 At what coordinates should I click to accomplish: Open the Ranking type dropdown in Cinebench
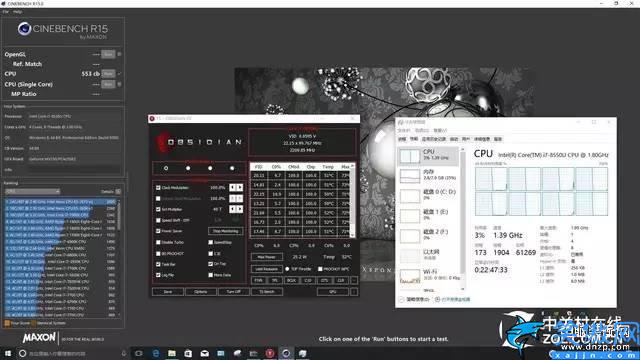click(33, 191)
